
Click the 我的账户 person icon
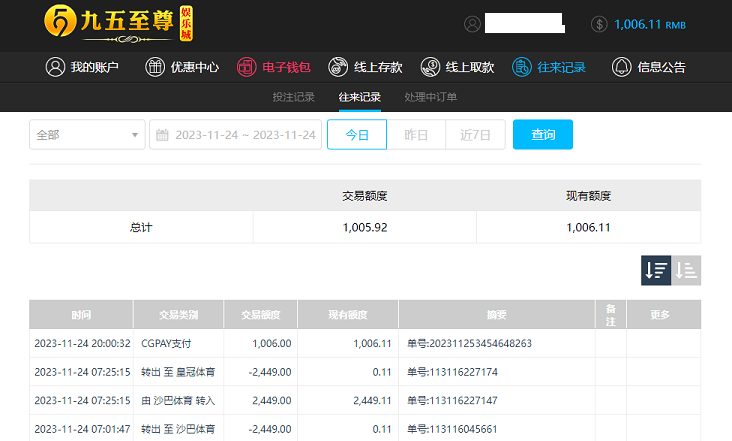click(55, 67)
